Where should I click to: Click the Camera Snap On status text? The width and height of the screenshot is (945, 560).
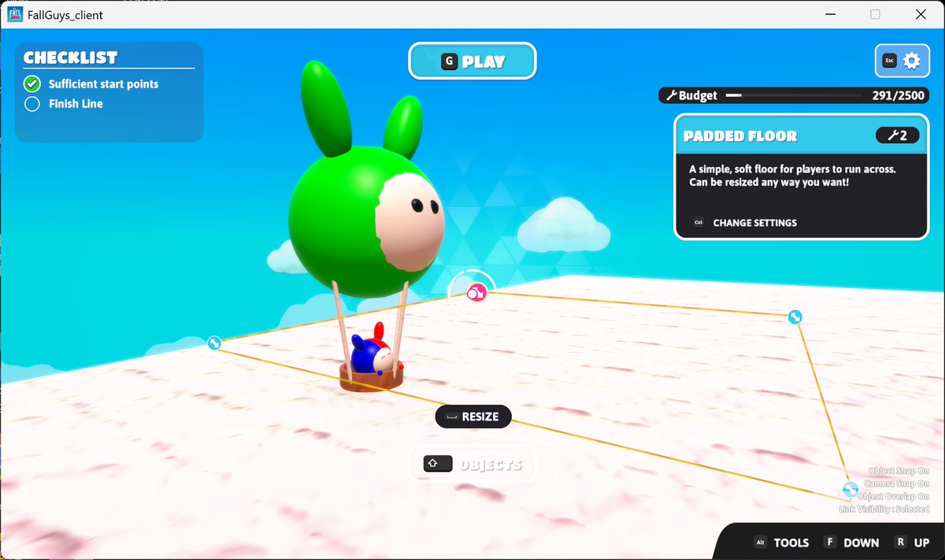(x=896, y=484)
